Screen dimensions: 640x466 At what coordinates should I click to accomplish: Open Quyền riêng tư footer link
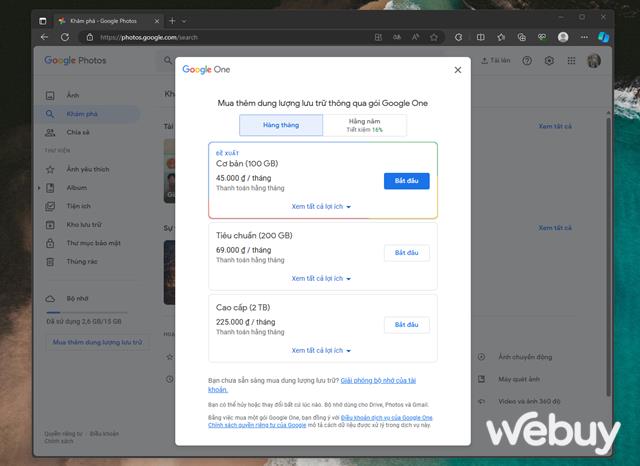pyautogui.click(x=63, y=434)
